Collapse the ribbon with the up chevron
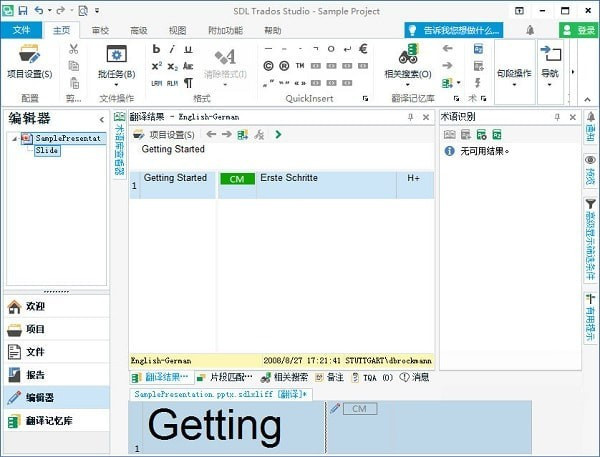This screenshot has height=457, width=600. (x=587, y=100)
